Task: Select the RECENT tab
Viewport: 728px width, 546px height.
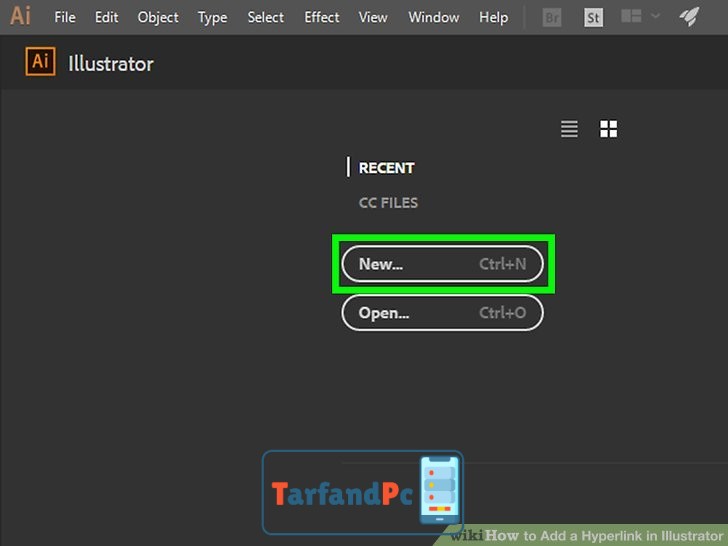Action: coord(386,168)
